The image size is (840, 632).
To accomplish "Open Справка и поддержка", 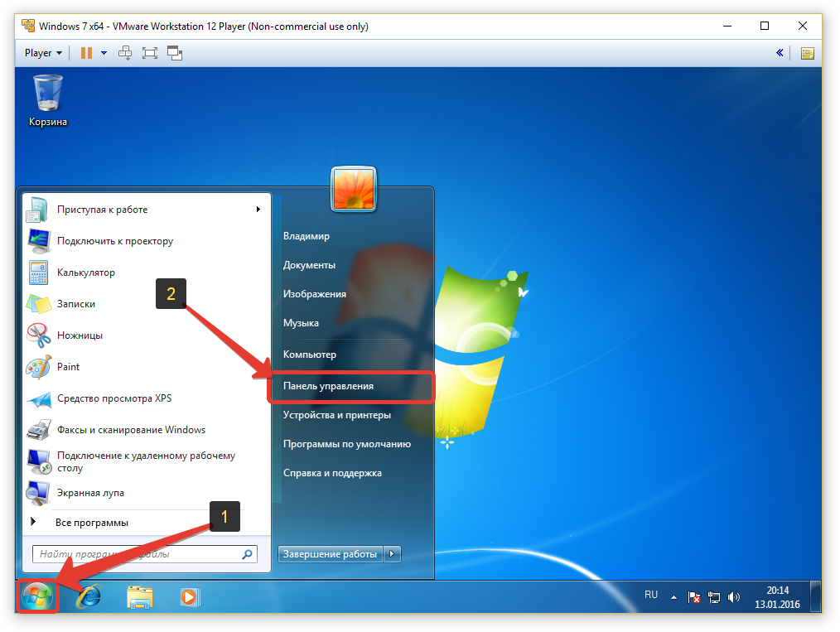I will point(333,473).
